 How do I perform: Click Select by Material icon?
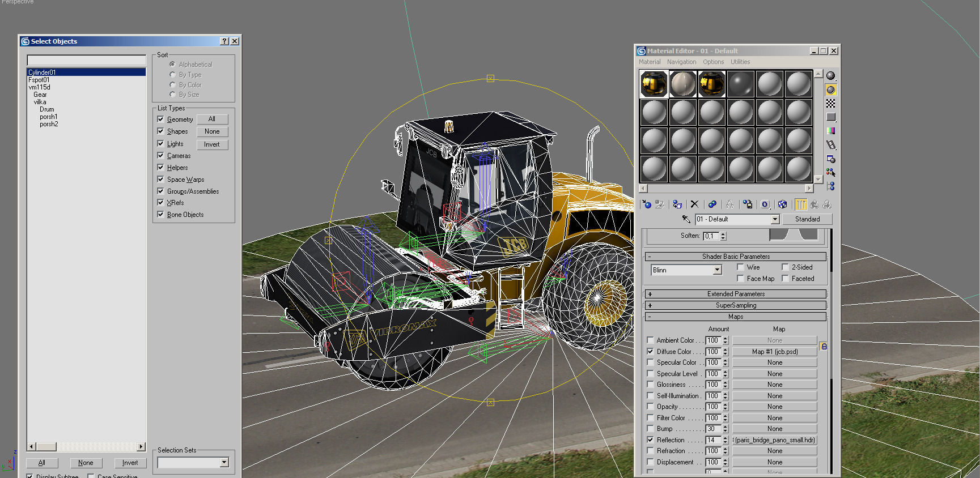coord(831,172)
